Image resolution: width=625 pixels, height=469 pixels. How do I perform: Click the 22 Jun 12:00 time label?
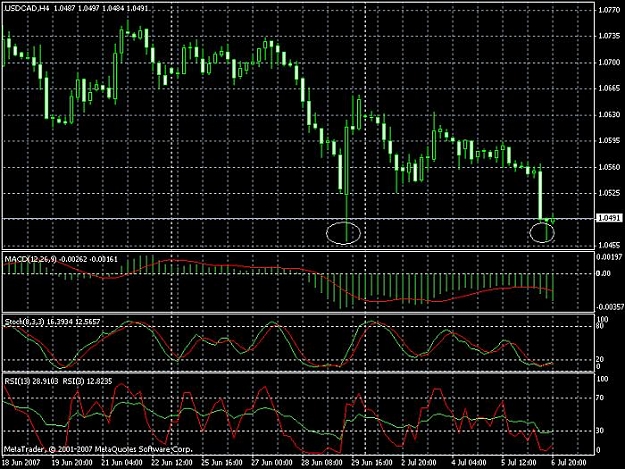(x=172, y=463)
